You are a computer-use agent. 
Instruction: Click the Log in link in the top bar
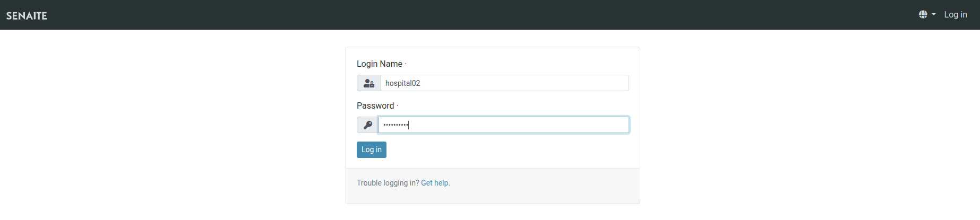(x=955, y=15)
